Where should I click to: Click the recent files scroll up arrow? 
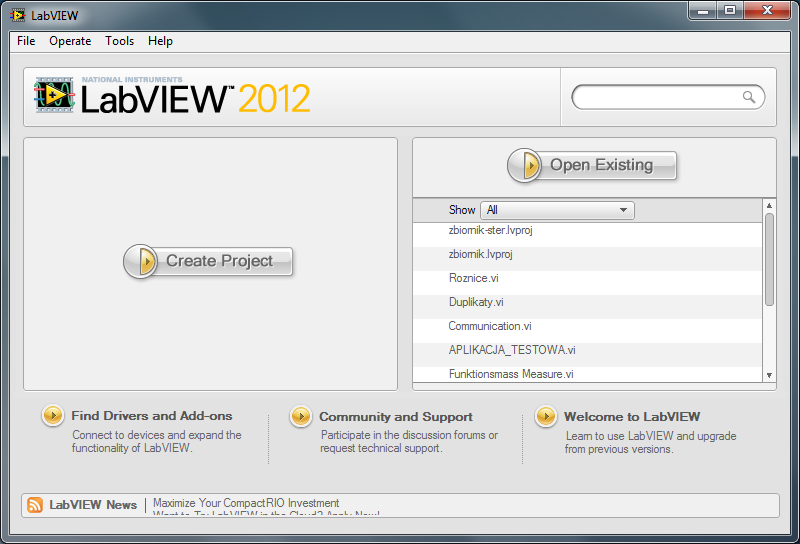pyautogui.click(x=769, y=205)
